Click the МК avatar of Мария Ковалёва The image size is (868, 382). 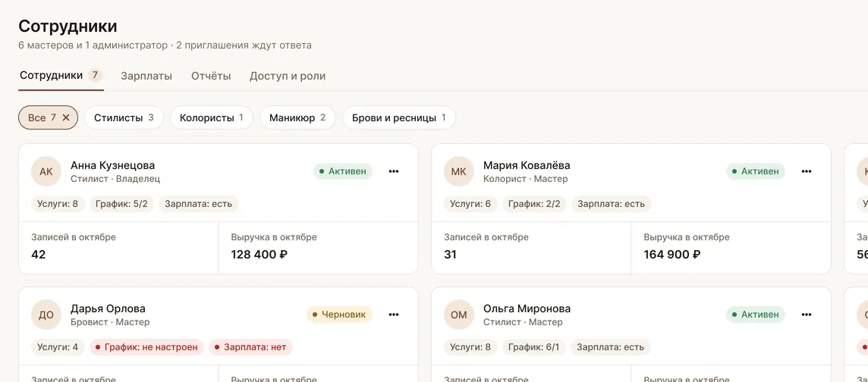(459, 171)
